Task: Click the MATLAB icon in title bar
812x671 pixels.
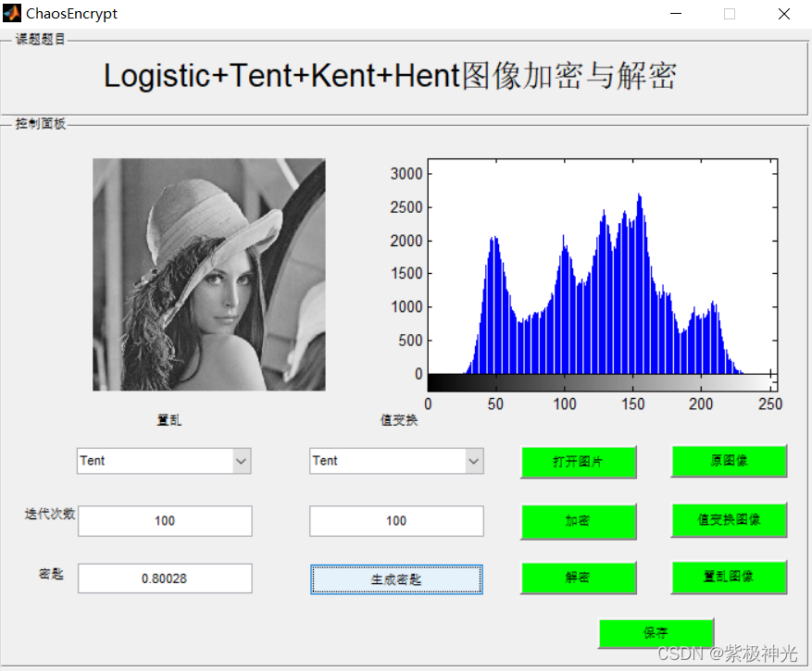Action: pyautogui.click(x=12, y=13)
